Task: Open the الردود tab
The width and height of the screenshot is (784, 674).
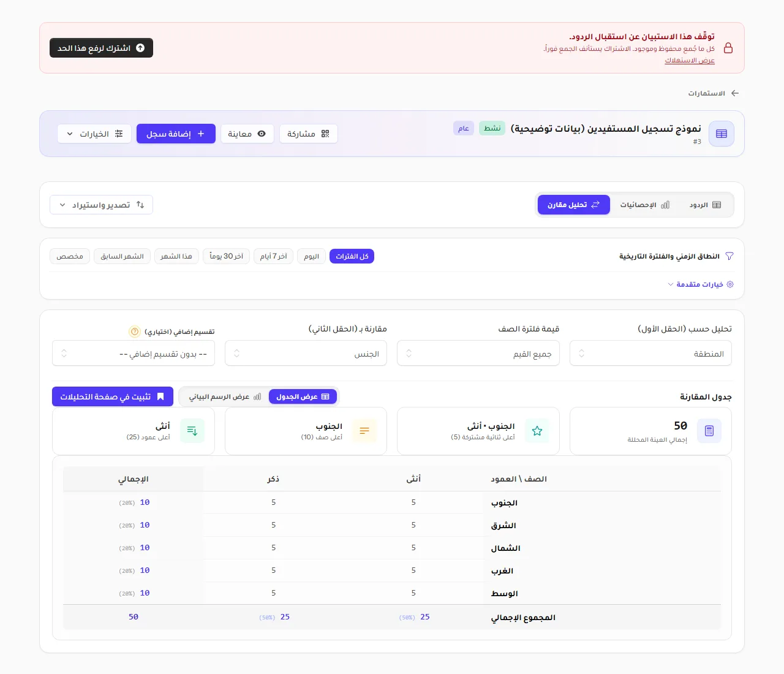Action: (x=705, y=205)
